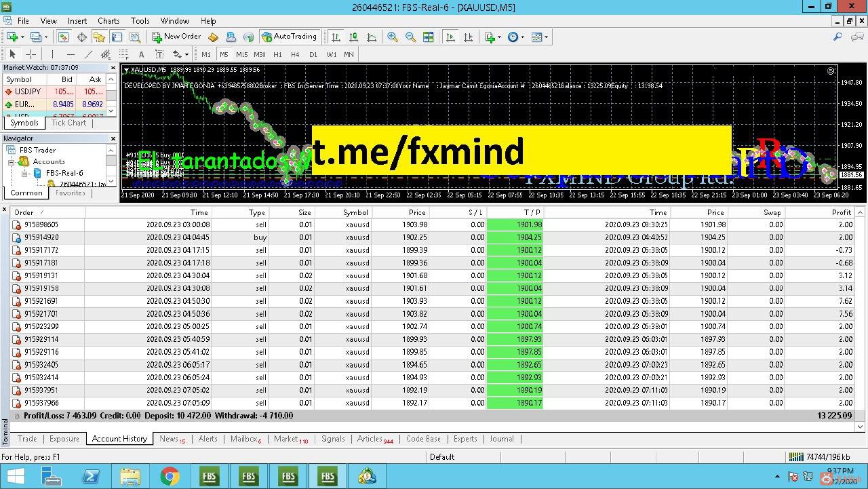Select the trendline drawing tool
Screen dimensions: 868x489
pyautogui.click(x=88, y=54)
